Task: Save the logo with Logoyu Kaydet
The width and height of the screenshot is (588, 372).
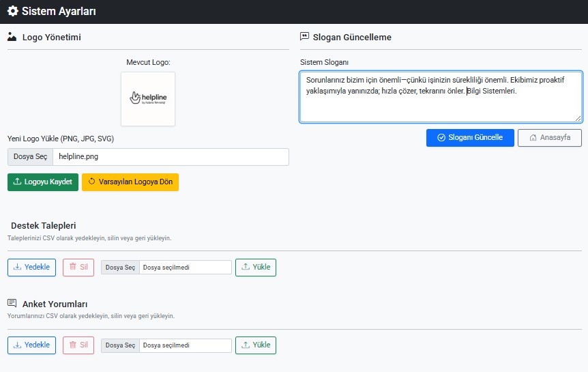Action: (x=42, y=182)
